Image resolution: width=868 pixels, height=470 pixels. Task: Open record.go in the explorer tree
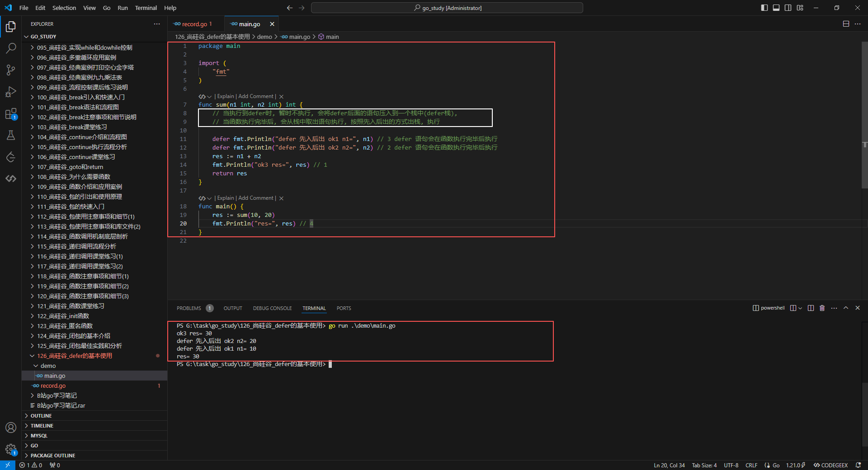(94, 385)
